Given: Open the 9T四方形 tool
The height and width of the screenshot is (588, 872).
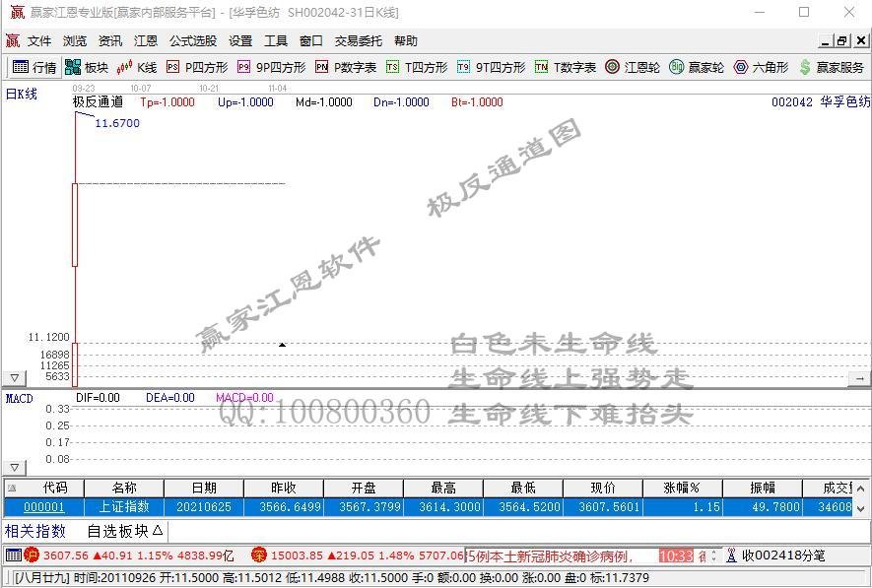Looking at the screenshot, I should (491, 67).
